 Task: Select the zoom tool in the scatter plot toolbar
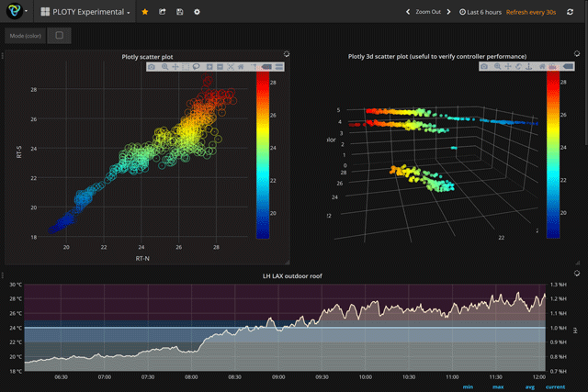click(164, 67)
